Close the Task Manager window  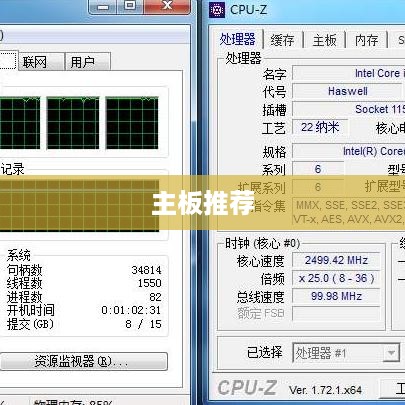coord(167,6)
